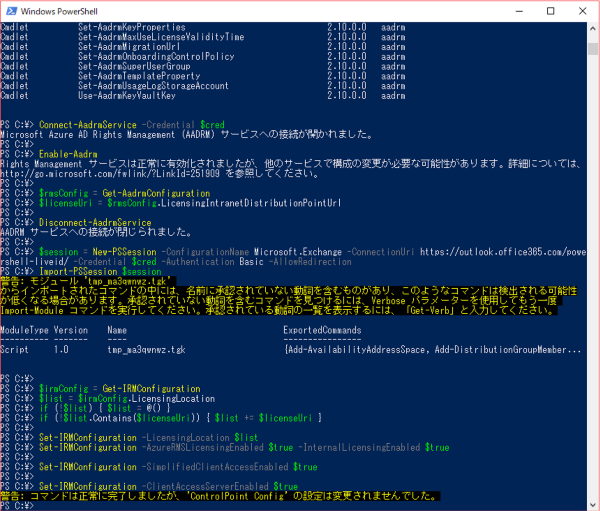Click the $list.Contains($licenseUri) line
Viewport: 600px width, 511px height.
click(x=180, y=418)
